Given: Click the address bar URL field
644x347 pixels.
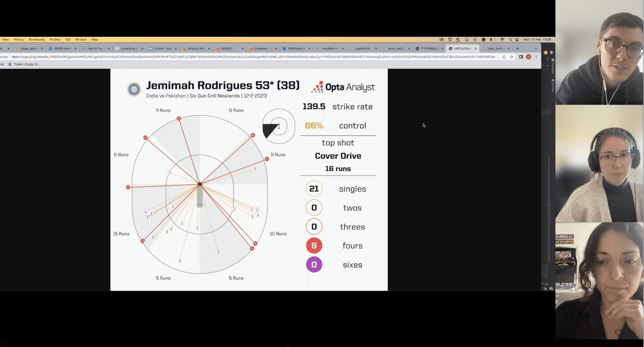Looking at the screenshot, I should click(255, 57).
